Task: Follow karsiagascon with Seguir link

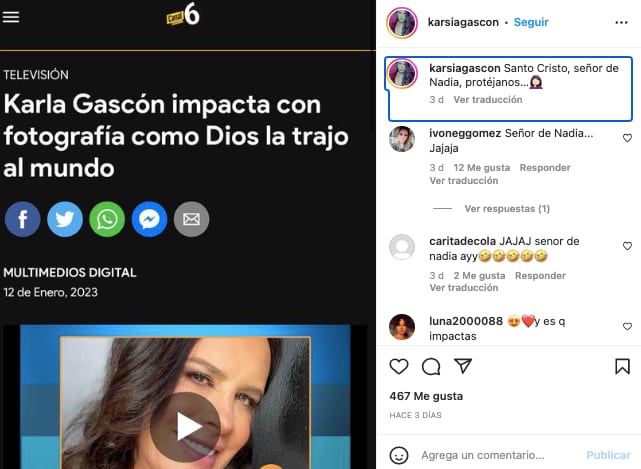Action: [531, 22]
